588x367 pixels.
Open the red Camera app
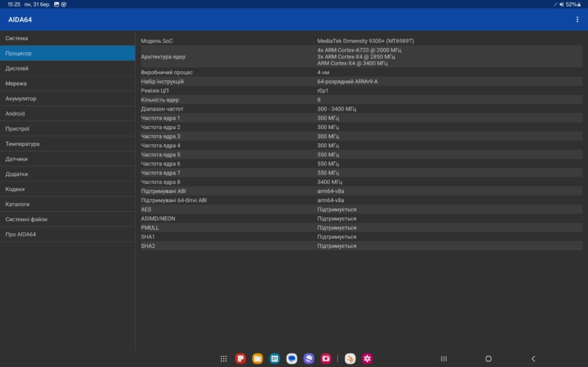[x=326, y=359]
